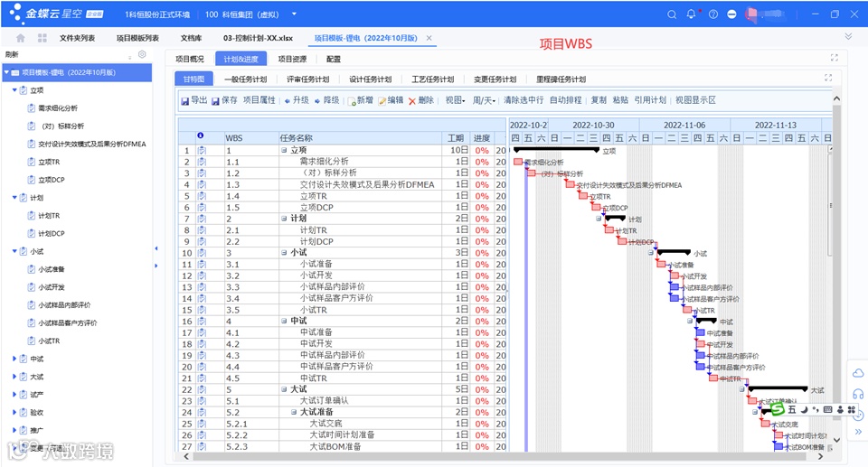The image size is (868, 467).
Task: Select 一般任务计划 sub-tab
Action: point(245,79)
